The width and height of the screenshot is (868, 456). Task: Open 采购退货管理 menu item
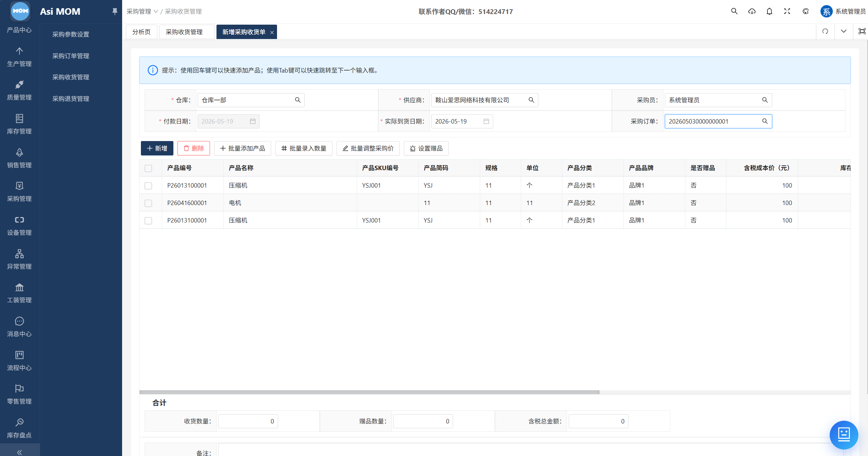(x=70, y=99)
